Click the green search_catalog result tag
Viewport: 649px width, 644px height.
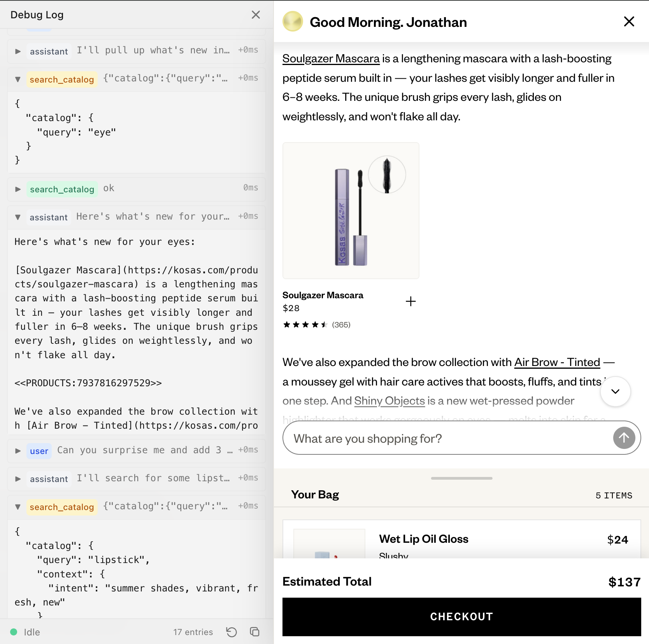[x=62, y=189]
